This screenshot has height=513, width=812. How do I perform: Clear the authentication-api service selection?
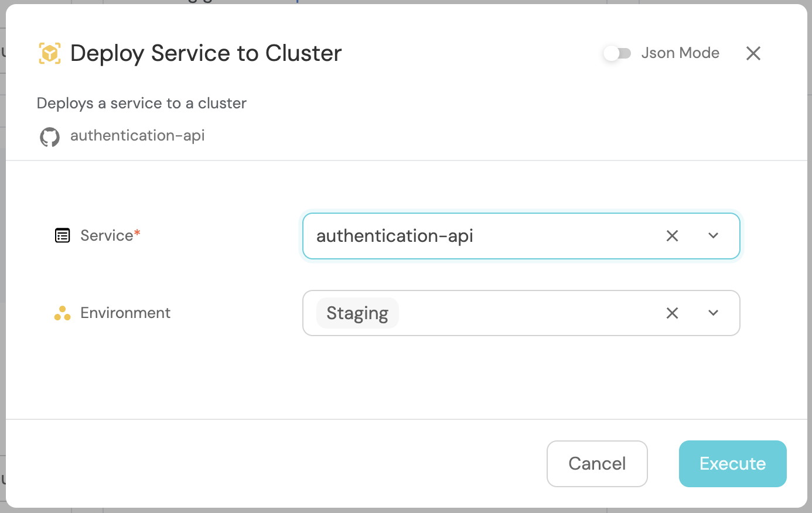[x=672, y=236]
